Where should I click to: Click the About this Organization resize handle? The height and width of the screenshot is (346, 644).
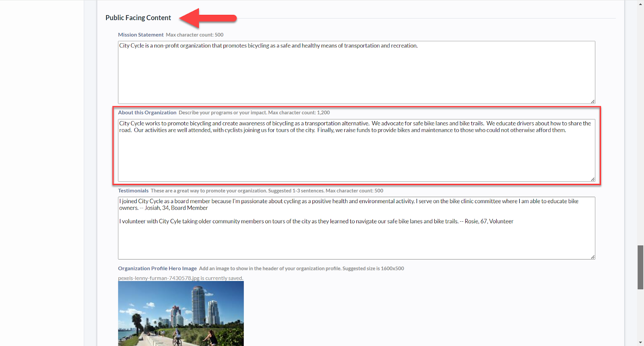point(592,179)
